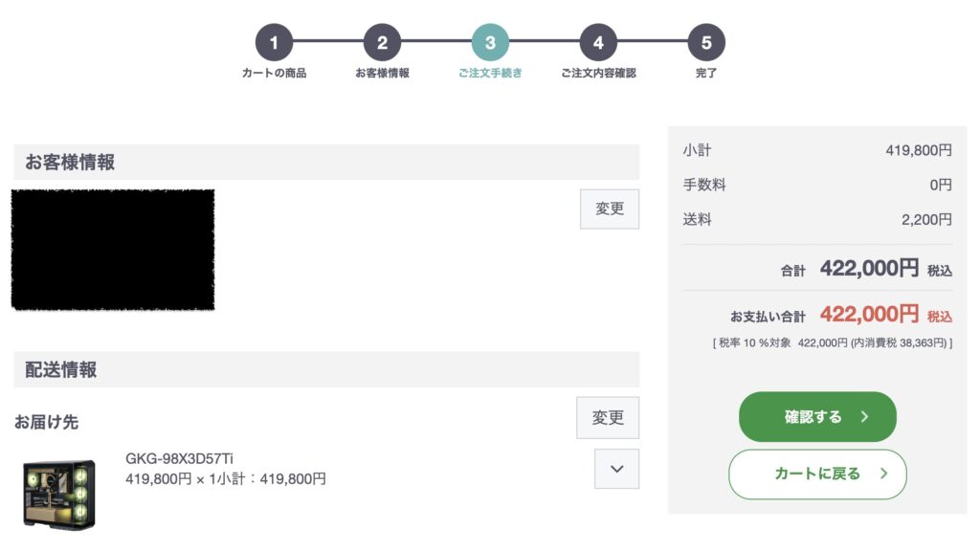Click step 1 circle for カートの商品
The width and height of the screenshot is (980, 551).
point(274,42)
